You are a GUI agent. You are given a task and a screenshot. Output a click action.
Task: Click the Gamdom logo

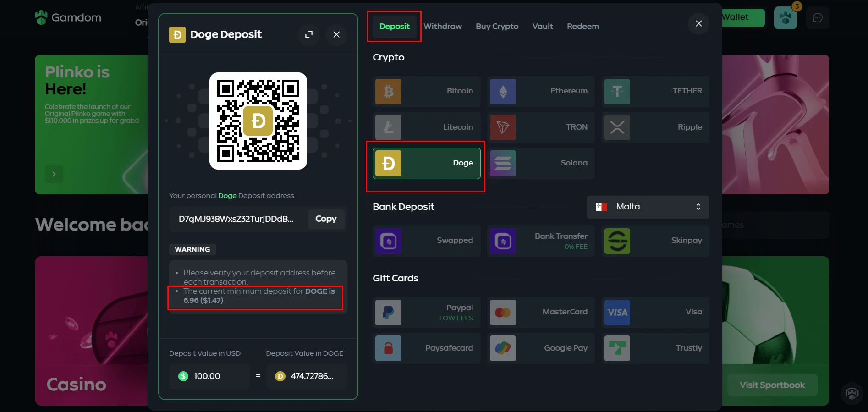point(68,17)
